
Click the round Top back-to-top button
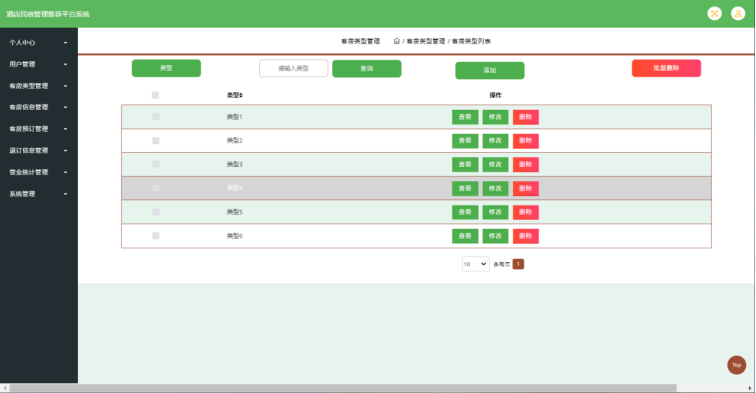(736, 365)
